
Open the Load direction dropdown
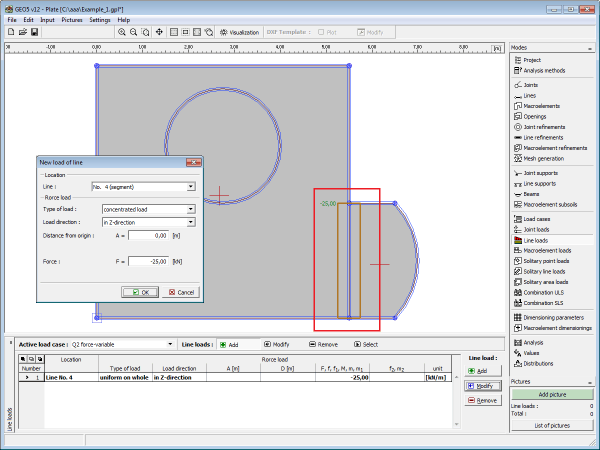pyautogui.click(x=190, y=222)
